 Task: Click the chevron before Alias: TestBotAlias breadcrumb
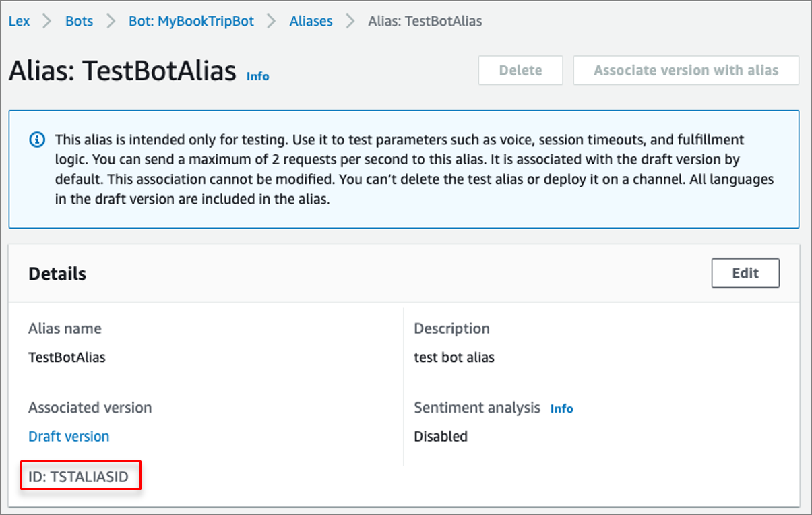coord(350,21)
